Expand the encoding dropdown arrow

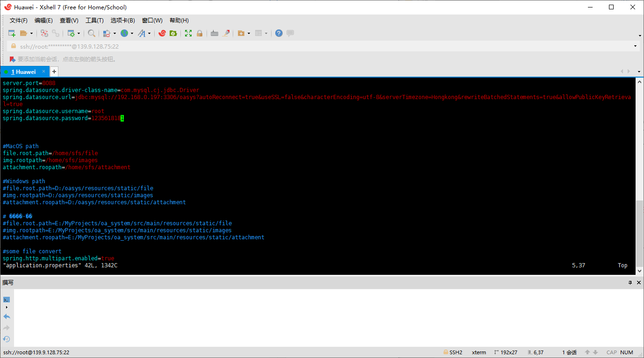[132, 33]
